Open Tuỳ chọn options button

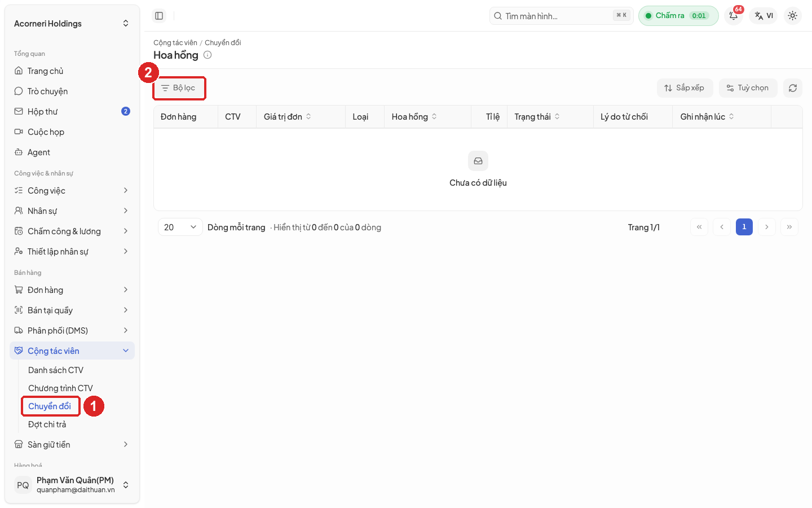pos(748,88)
